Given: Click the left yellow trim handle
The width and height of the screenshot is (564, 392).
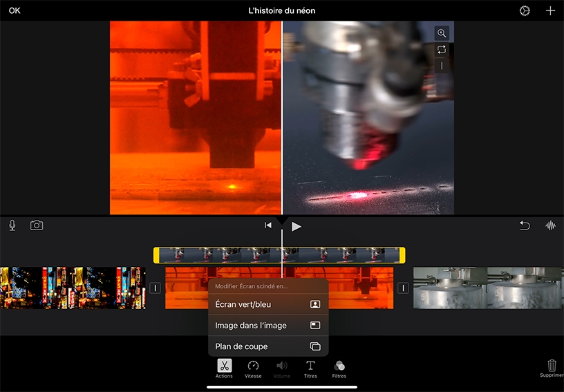Looking at the screenshot, I should (156, 255).
